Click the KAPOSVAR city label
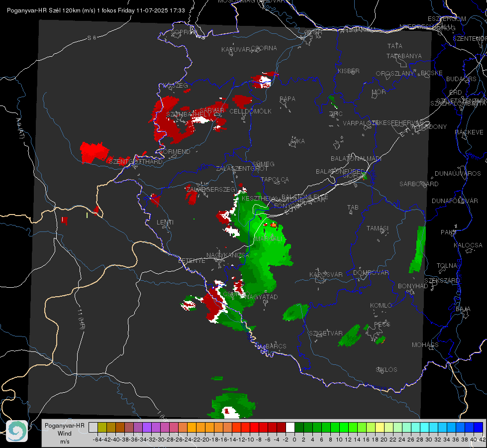Screen dimensions: 487x448 (326, 274)
